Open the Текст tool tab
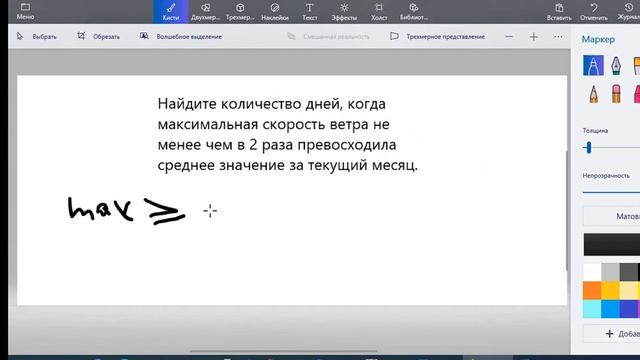Viewport: 640px width, 360px height. point(309,11)
